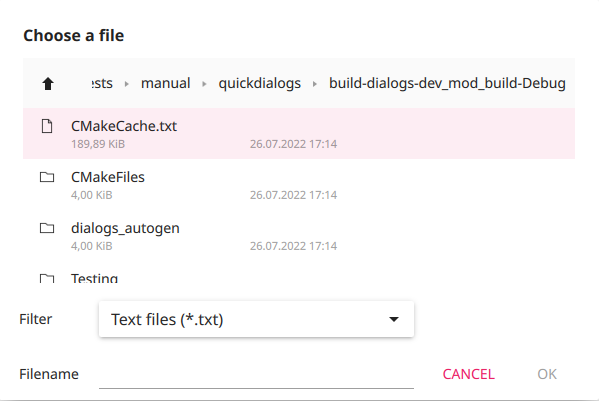Select the CMakeCache.txt file entry
599x401 pixels.
click(299, 133)
